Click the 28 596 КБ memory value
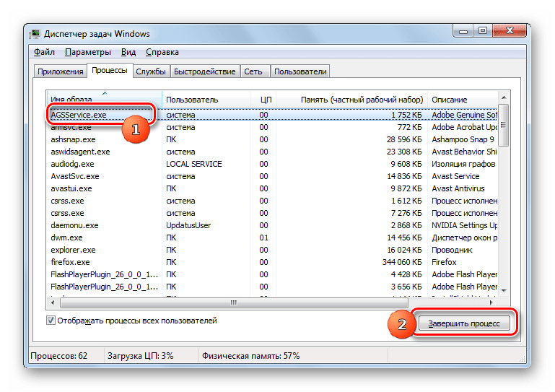The height and width of the screenshot is (392, 555). [404, 139]
